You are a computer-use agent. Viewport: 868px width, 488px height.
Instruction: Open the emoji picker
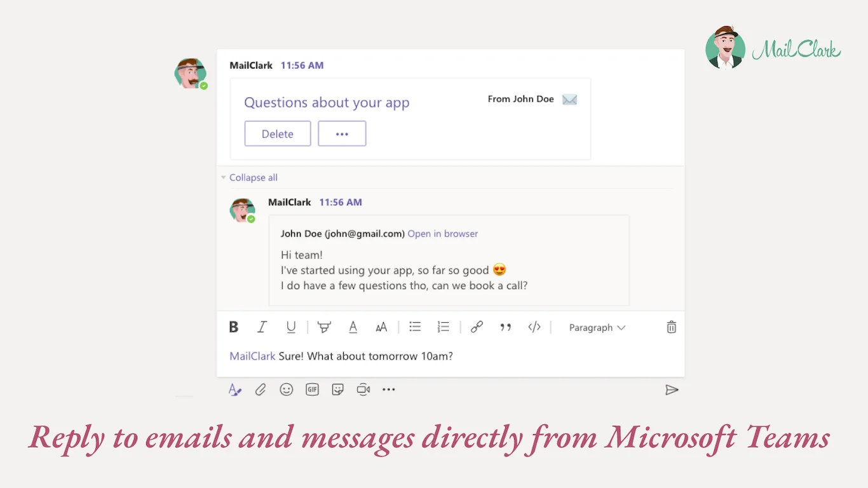(x=287, y=390)
